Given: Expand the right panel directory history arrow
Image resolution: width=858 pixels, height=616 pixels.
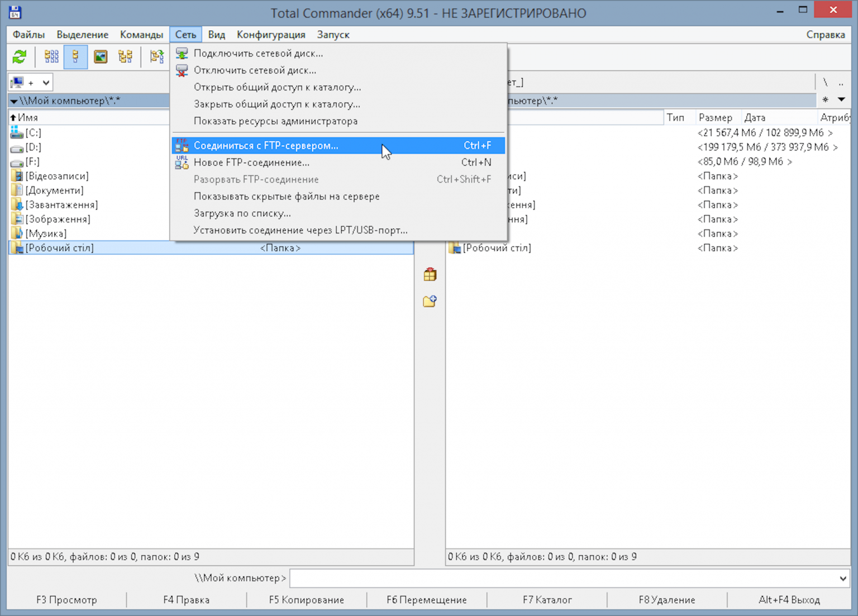Looking at the screenshot, I should pyautogui.click(x=841, y=100).
